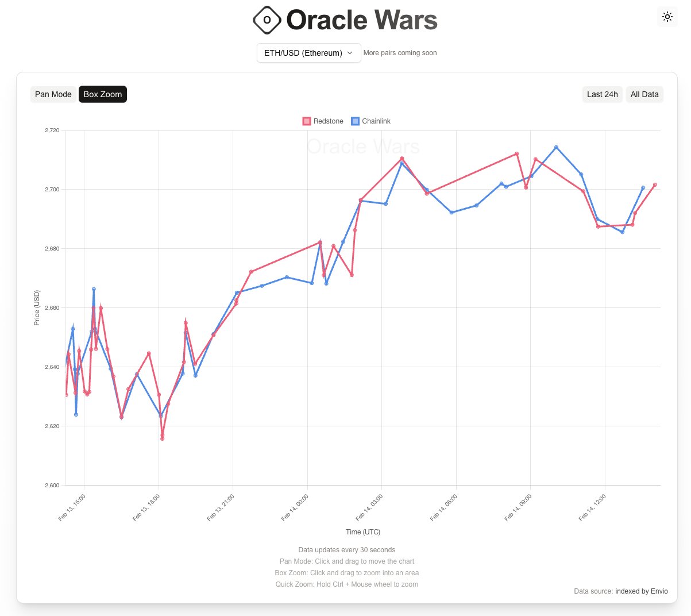
Task: Select the lowest Redstone dip near Feb 13 18:00
Action: (x=163, y=438)
